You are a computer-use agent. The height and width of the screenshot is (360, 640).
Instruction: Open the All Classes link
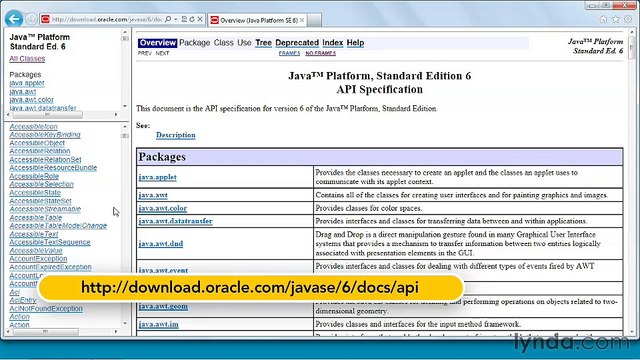pos(27,59)
